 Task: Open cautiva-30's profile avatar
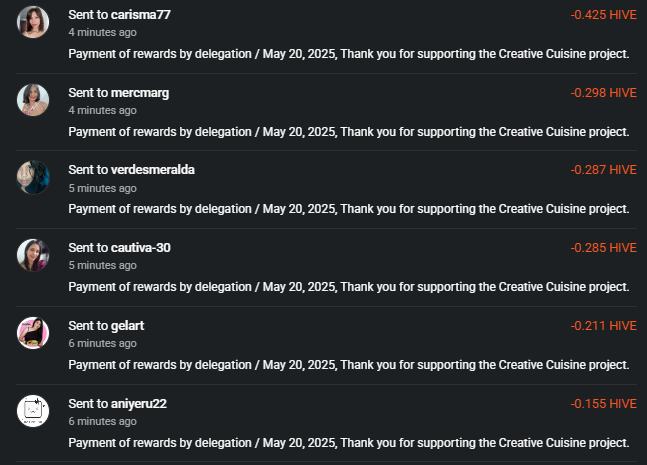point(33,255)
